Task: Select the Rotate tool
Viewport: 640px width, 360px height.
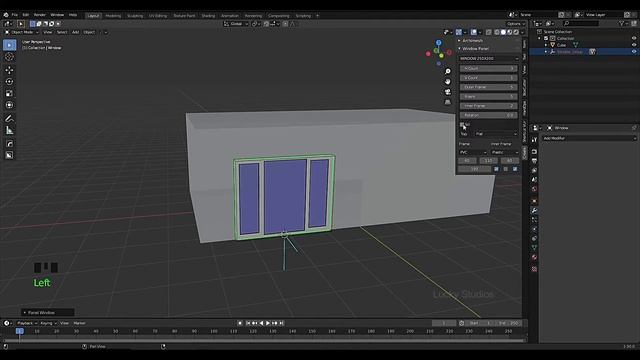Action: [x=9, y=82]
